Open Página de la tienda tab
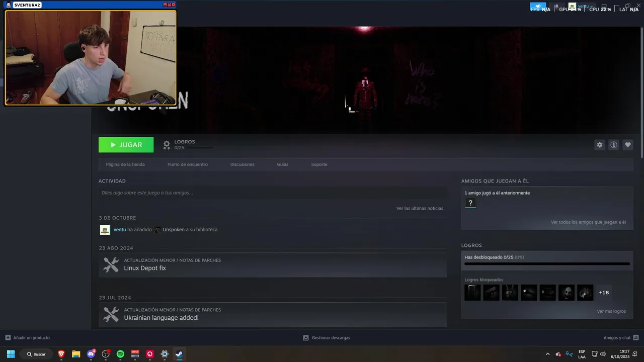 point(125,164)
